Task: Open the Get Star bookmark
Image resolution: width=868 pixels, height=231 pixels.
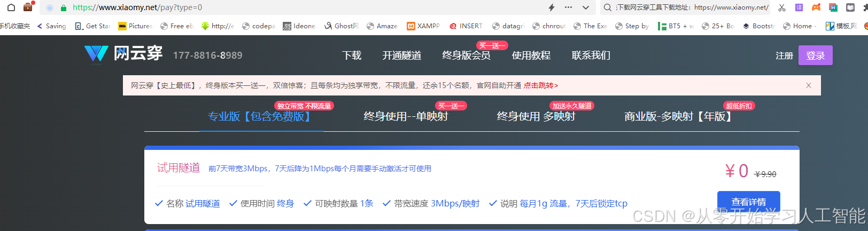Action: (x=92, y=26)
